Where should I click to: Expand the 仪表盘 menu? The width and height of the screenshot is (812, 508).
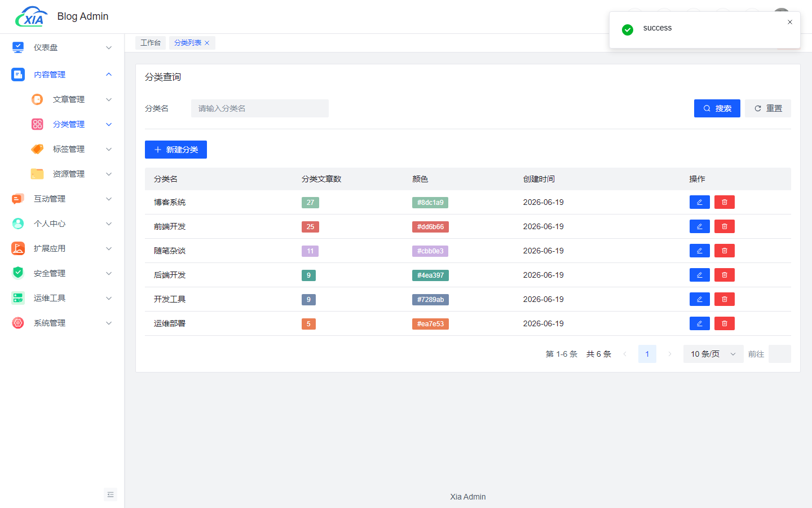click(x=109, y=47)
